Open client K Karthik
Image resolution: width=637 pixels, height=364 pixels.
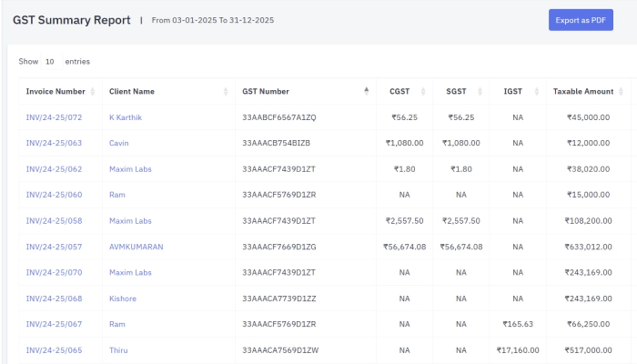pyautogui.click(x=126, y=117)
